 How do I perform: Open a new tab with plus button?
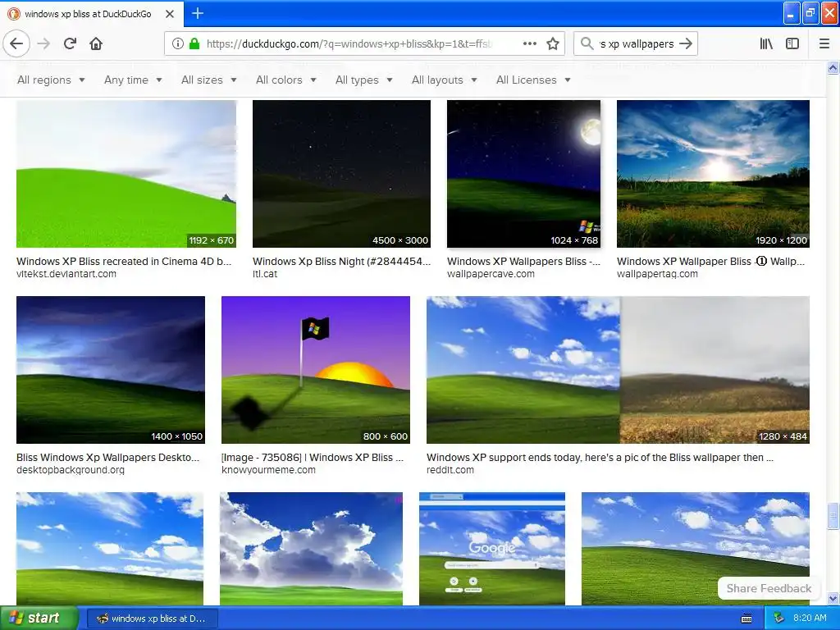(x=198, y=13)
